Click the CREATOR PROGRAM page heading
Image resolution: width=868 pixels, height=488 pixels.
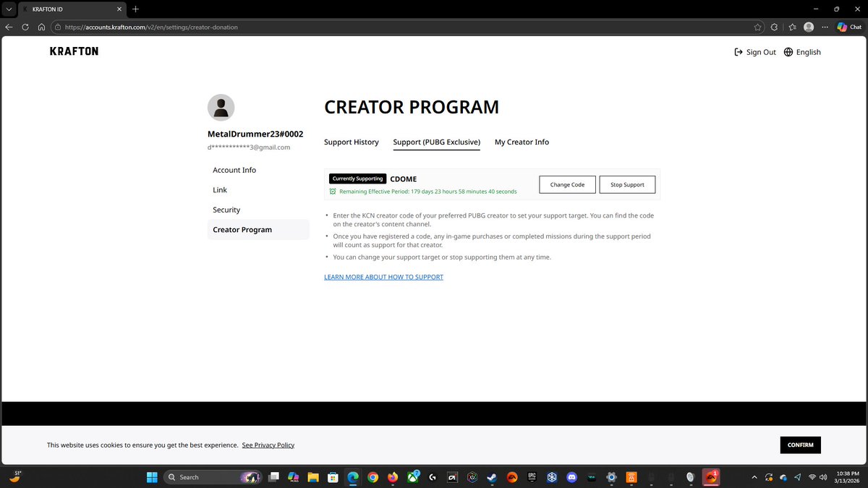412,107
